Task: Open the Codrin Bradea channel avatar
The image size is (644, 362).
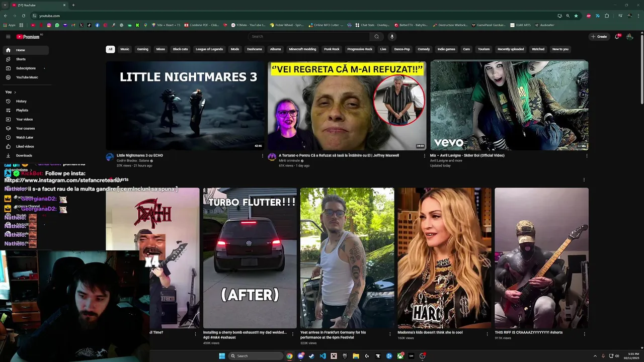Action: (110, 157)
